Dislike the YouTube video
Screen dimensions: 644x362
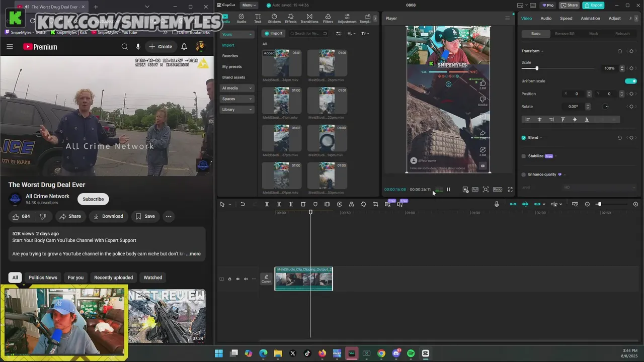coord(43,216)
